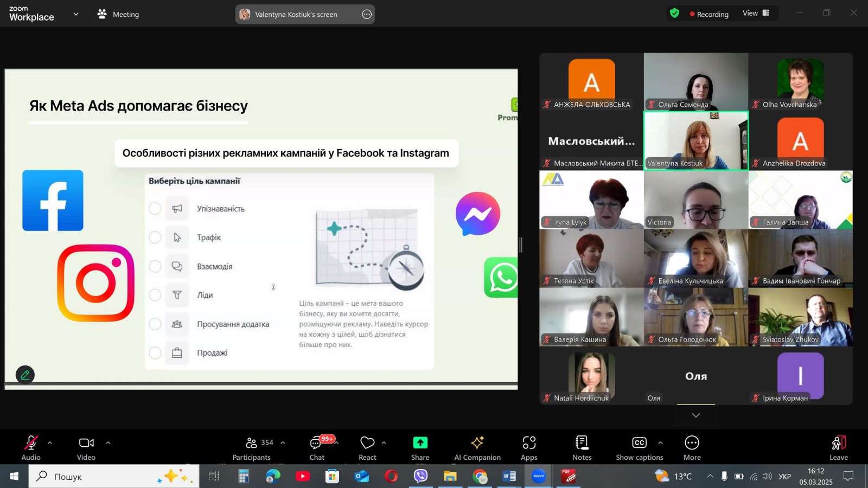
Task: Click the Recording indicator
Action: (709, 14)
